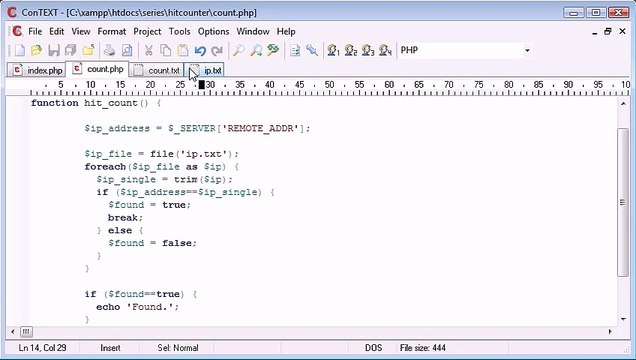Open the File menu

35,31
